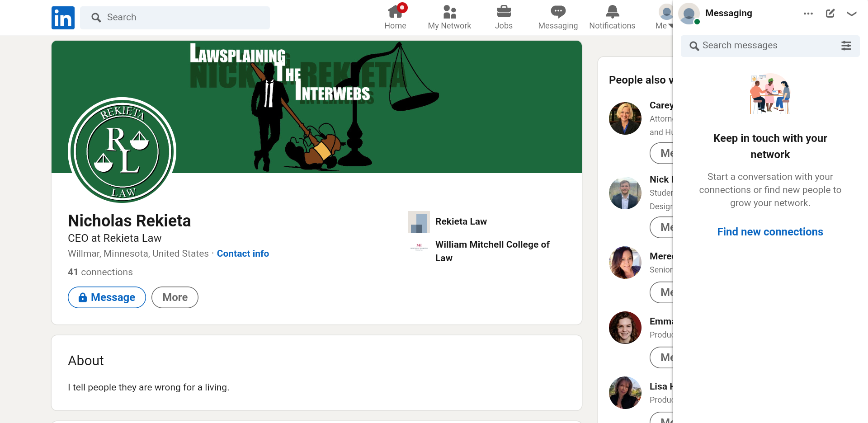Open My Network in the nav bar
This screenshot has height=423, width=868.
point(449,18)
